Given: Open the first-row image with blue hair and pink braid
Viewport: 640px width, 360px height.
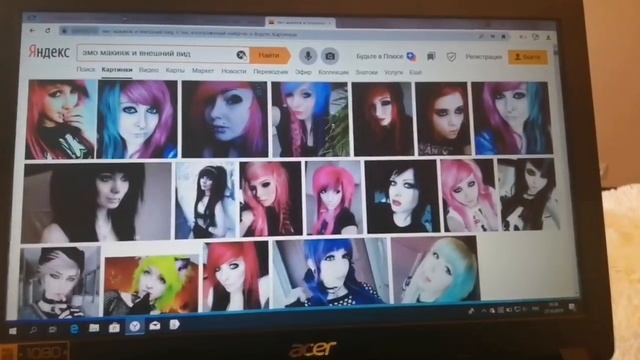Looking at the screenshot, I should pos(310,119).
